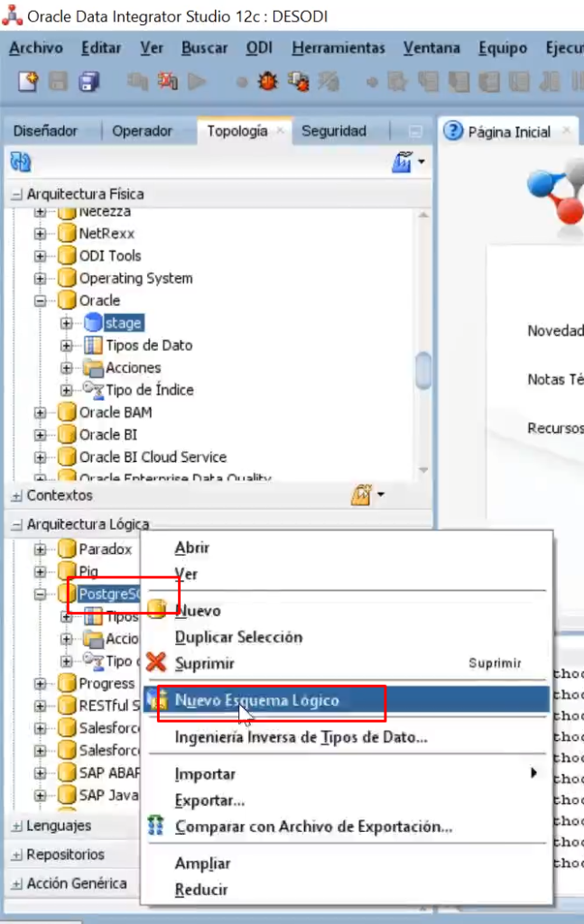Click scroll-up arrow in Arquitectura Física
This screenshot has width=584, height=924.
point(423,215)
